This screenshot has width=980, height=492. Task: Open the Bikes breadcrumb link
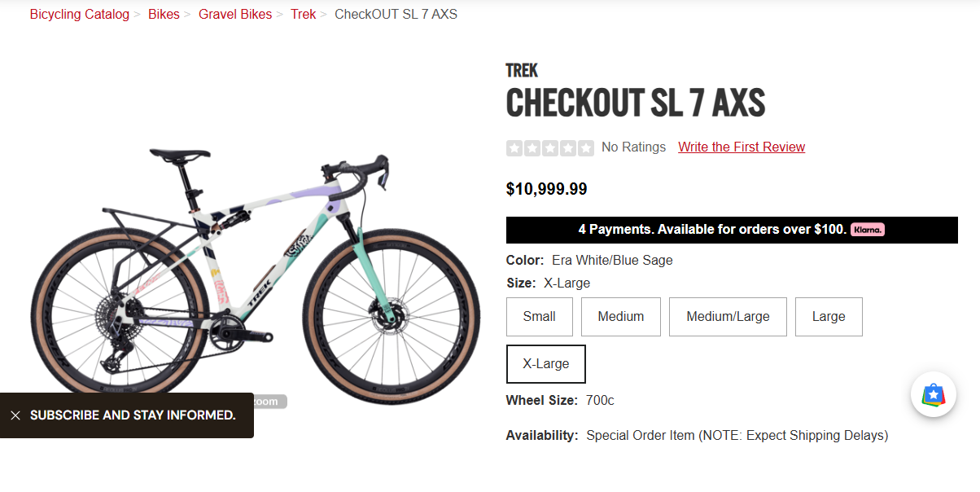[x=164, y=15]
